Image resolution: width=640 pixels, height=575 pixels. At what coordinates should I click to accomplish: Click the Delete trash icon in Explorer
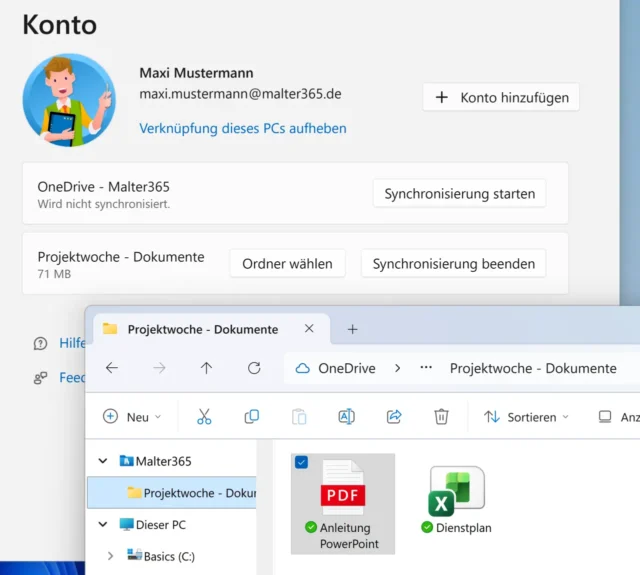(x=441, y=417)
